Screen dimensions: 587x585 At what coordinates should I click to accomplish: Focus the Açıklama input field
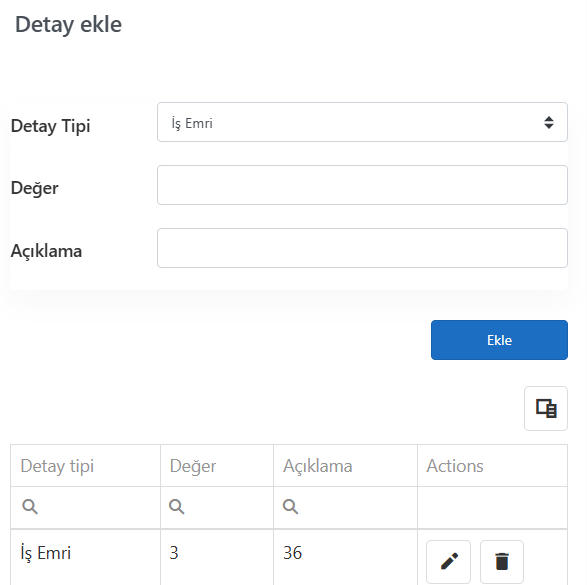coord(362,248)
